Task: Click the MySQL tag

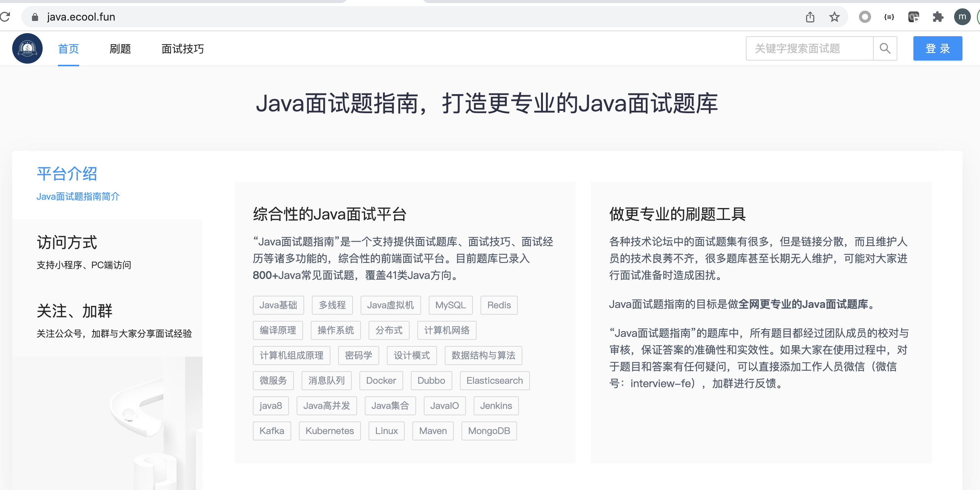Action: click(x=451, y=305)
